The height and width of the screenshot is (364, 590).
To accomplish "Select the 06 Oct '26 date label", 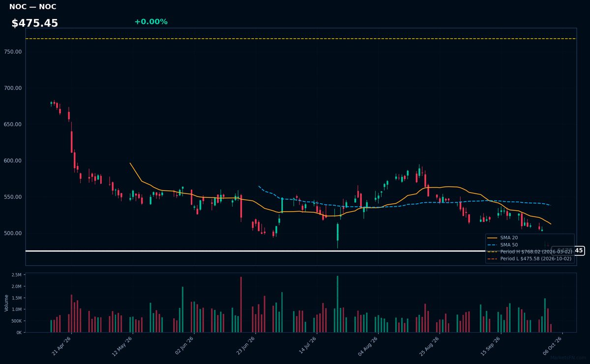I will coord(551,346).
